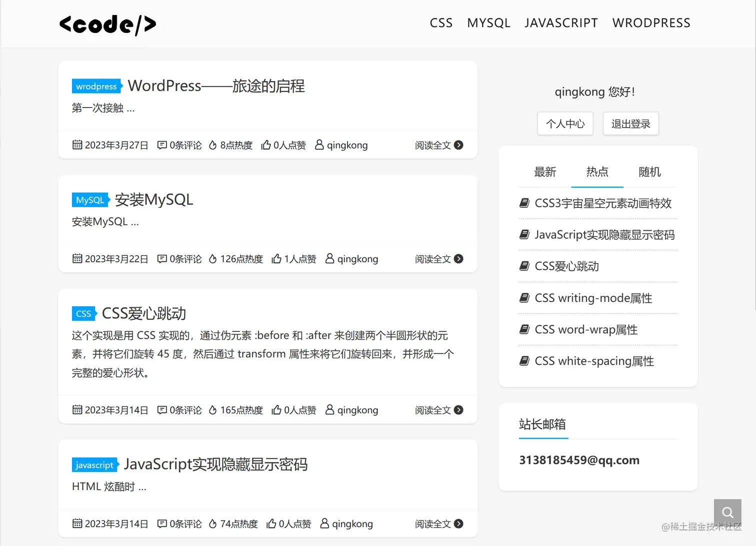756x546 pixels.
Task: Click the thumbs-up icon on 安装MySQL article
Action: [x=276, y=259]
